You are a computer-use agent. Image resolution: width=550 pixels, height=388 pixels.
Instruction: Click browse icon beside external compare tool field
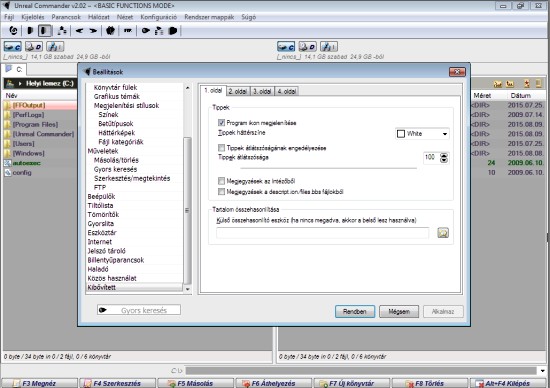coord(443,233)
